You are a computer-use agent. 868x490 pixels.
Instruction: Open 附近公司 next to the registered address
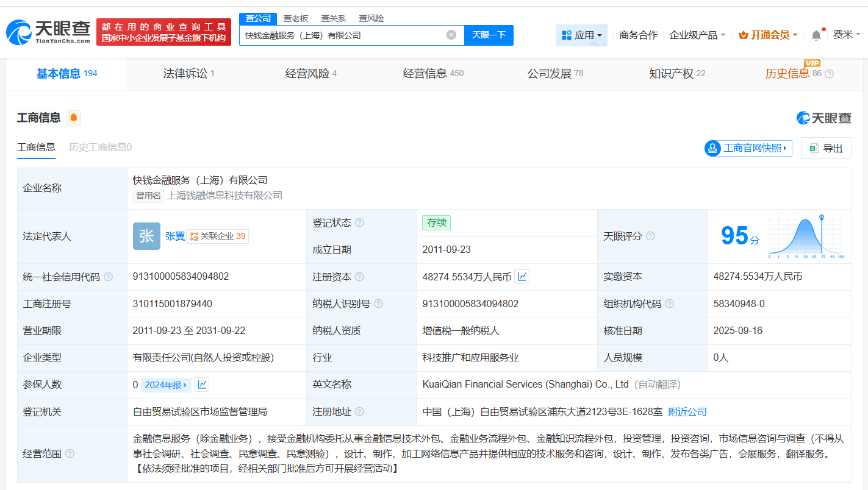coord(687,411)
